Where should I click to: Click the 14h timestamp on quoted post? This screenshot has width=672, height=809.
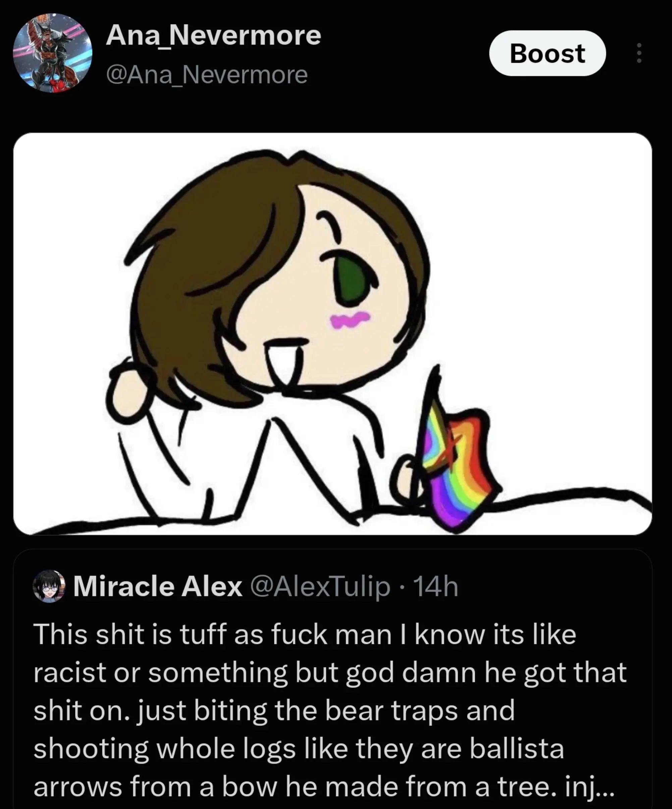coord(435,587)
